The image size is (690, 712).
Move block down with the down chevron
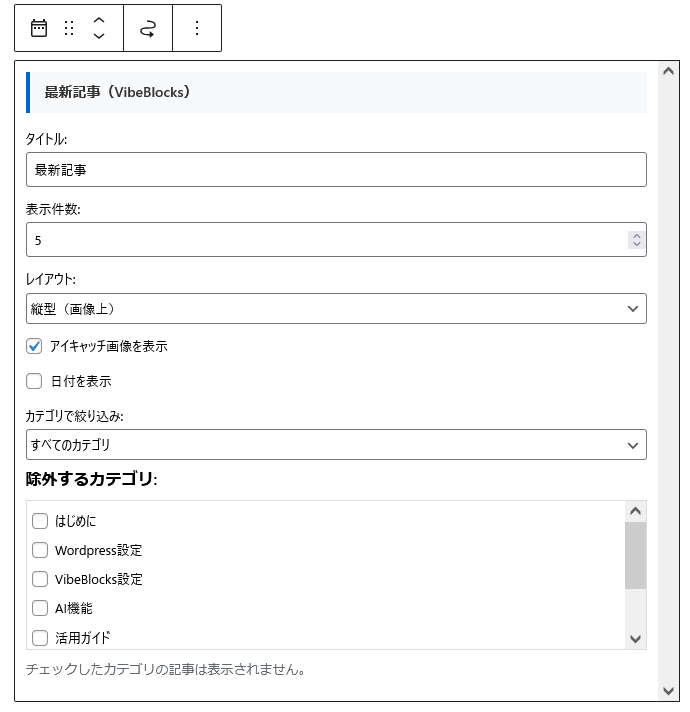99,37
